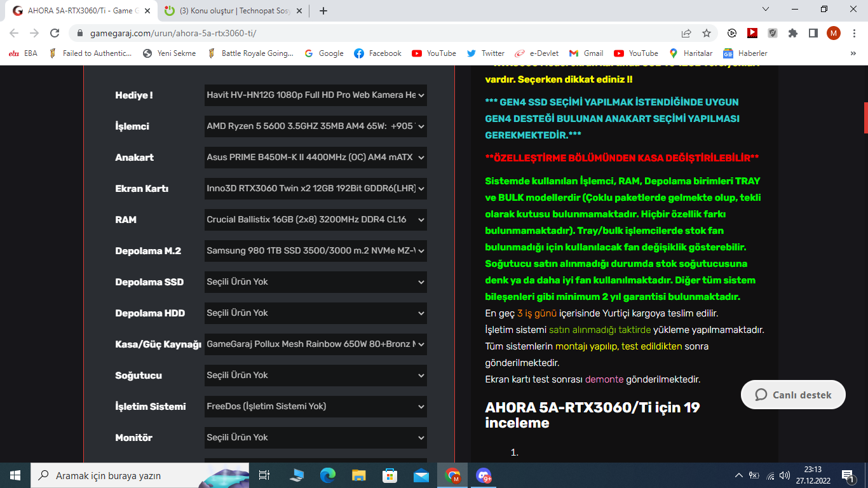Open File Explorer from the taskbar

359,475
